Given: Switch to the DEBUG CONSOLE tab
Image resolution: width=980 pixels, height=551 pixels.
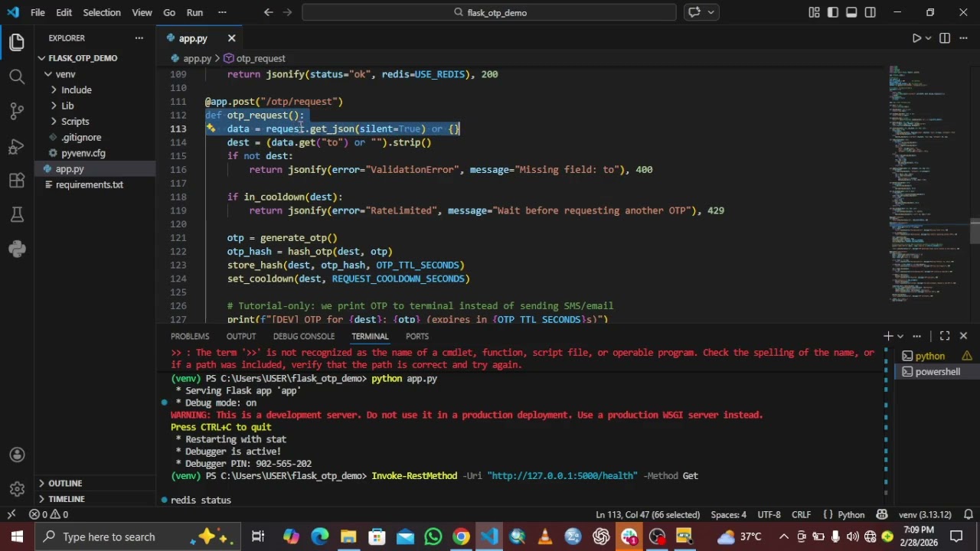Looking at the screenshot, I should click(x=304, y=337).
